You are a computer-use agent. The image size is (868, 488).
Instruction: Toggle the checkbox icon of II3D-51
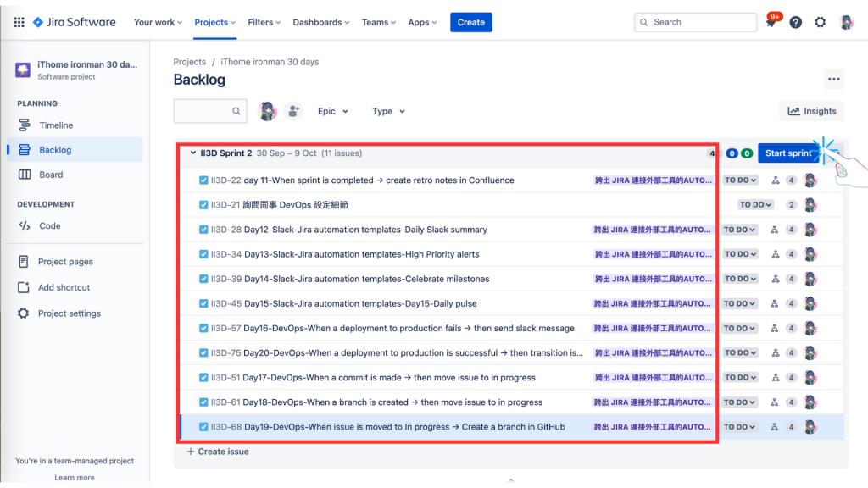point(203,377)
